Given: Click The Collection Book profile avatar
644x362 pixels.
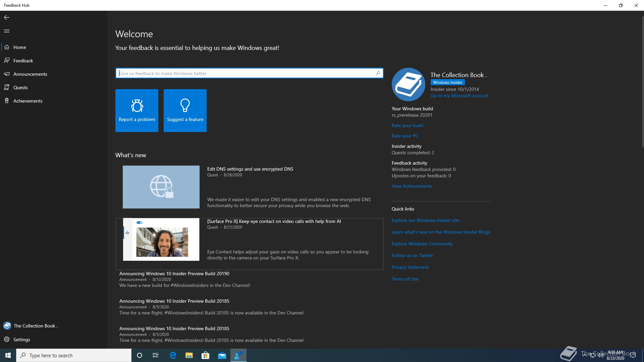Looking at the screenshot, I should (x=409, y=84).
